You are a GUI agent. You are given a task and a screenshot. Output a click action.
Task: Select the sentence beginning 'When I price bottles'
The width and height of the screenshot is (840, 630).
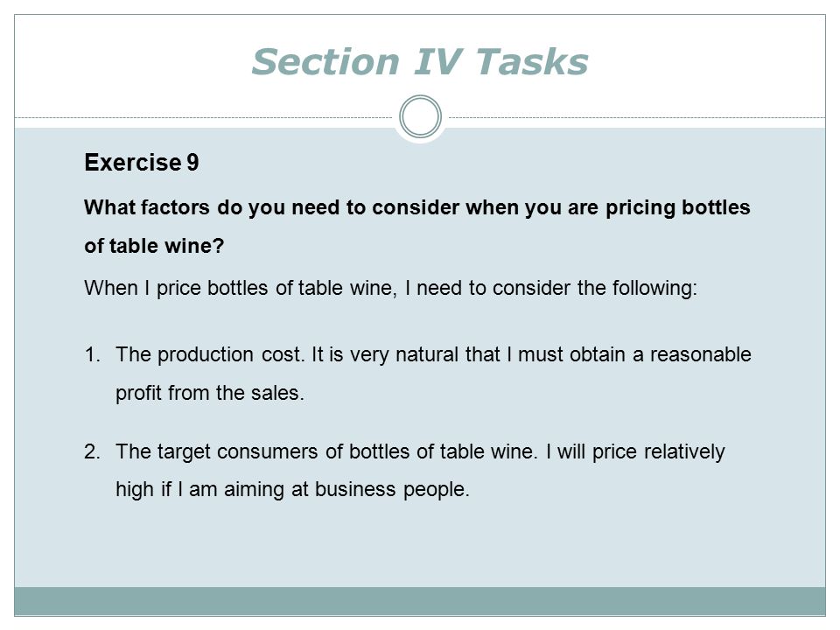[x=390, y=288]
